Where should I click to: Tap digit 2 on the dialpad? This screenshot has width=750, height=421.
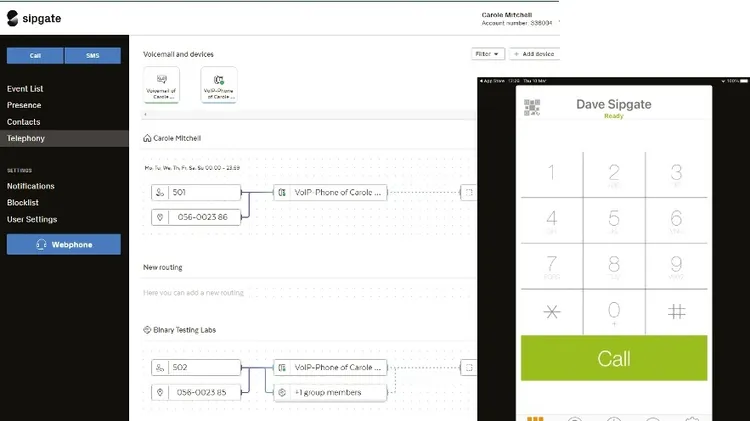pos(614,174)
